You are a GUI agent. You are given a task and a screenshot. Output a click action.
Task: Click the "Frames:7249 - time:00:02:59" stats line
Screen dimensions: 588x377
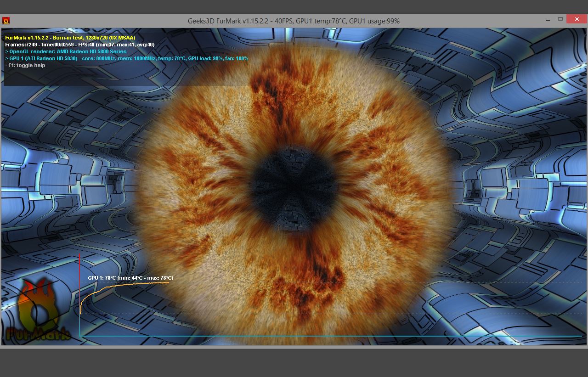pos(80,45)
